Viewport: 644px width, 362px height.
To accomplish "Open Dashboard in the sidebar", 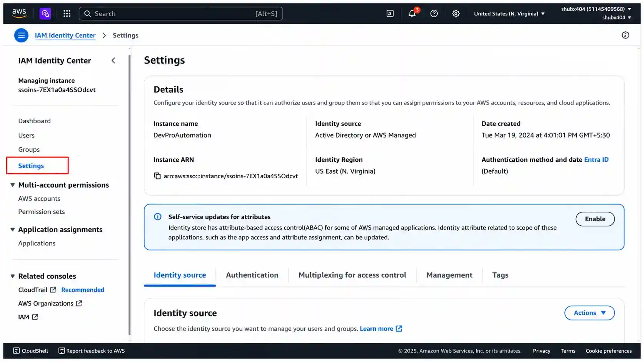I will click(x=34, y=121).
